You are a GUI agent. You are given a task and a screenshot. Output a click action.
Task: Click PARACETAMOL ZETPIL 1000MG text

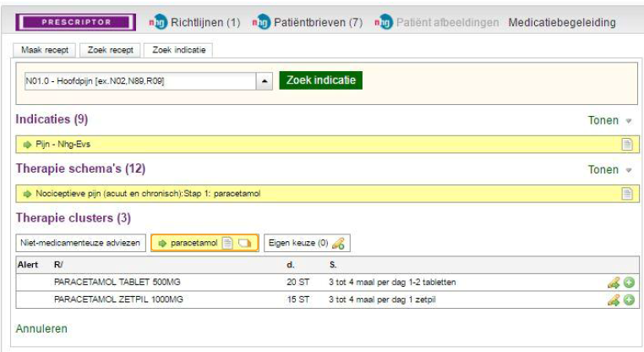pos(118,300)
